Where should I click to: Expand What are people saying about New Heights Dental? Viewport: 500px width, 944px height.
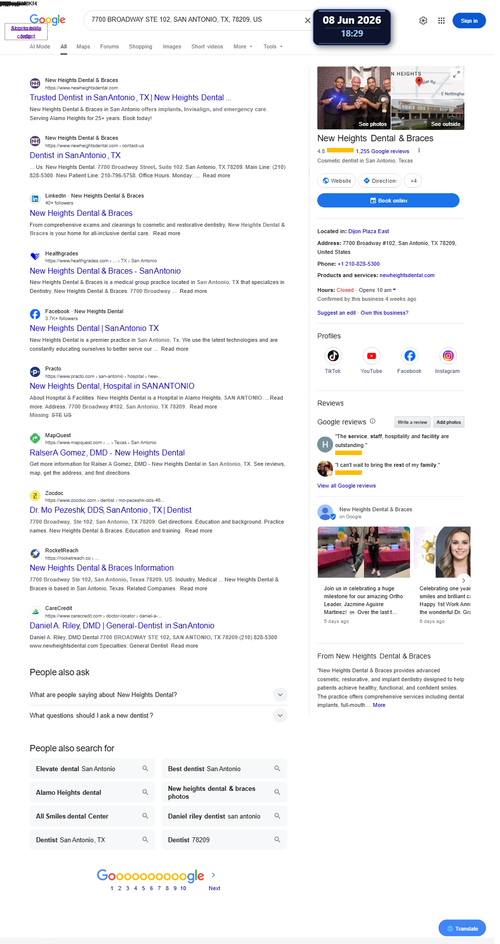[x=158, y=694]
